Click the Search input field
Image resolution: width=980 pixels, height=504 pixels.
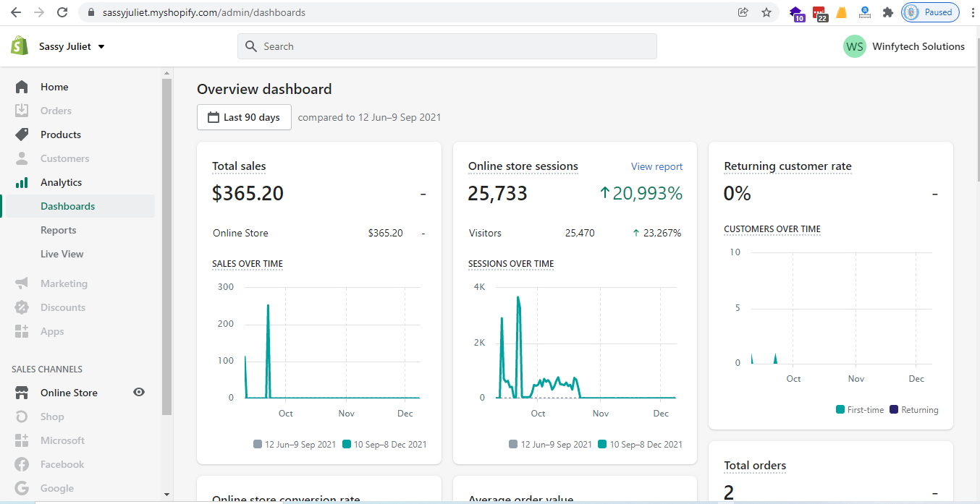coord(447,46)
